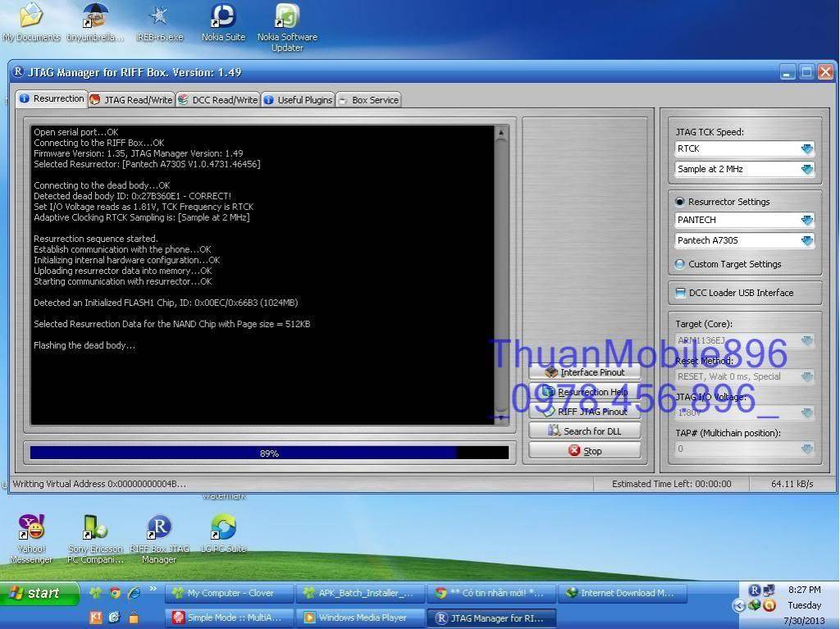Click the 64.11 kB/s speed readout

click(792, 484)
